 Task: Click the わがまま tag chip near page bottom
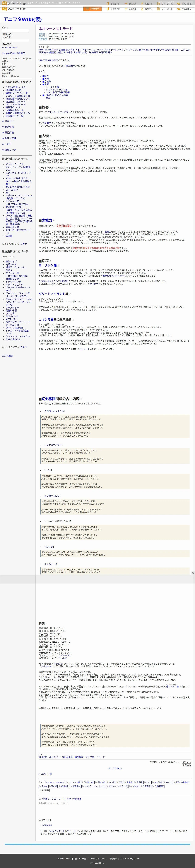tap(134, 786)
